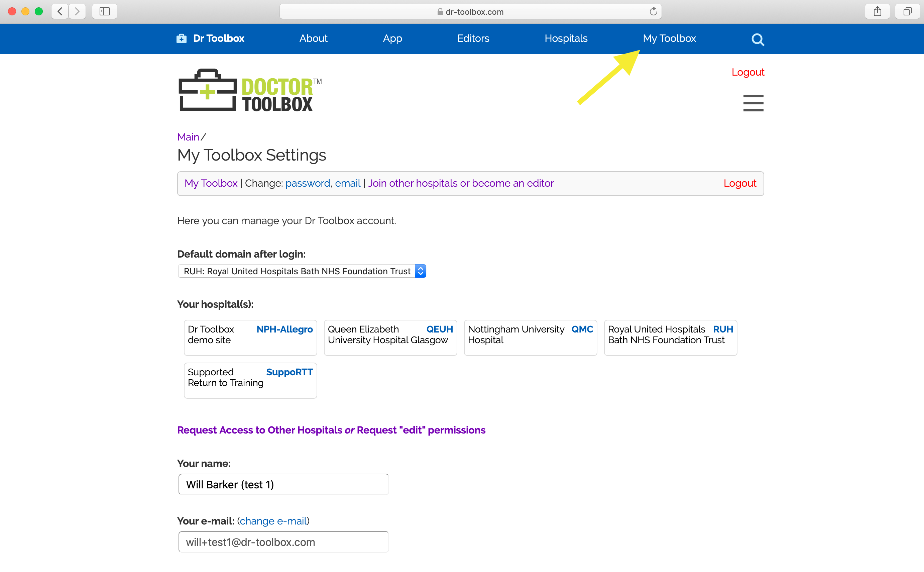The width and height of the screenshot is (924, 572).
Task: Open the hamburger menu icon
Action: [753, 103]
